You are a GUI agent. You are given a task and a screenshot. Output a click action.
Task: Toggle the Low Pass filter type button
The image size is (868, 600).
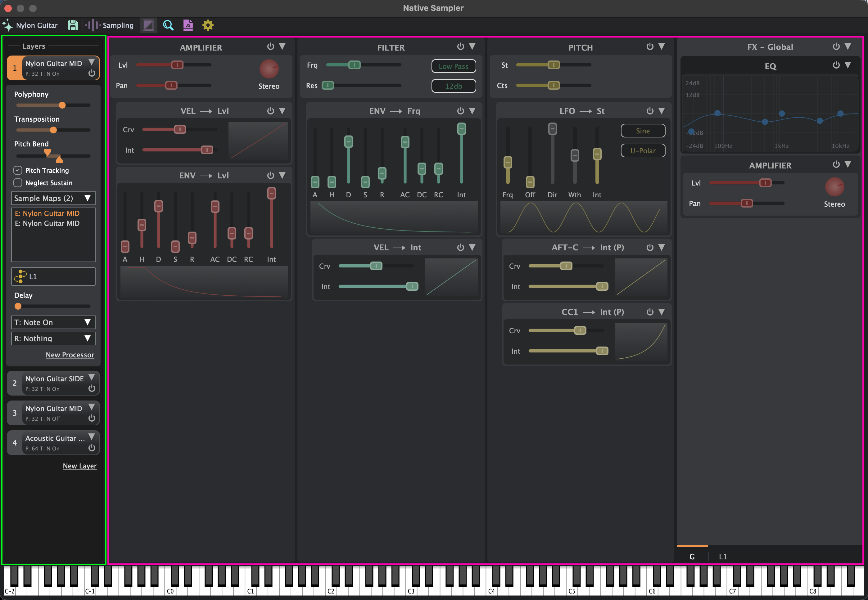[453, 66]
